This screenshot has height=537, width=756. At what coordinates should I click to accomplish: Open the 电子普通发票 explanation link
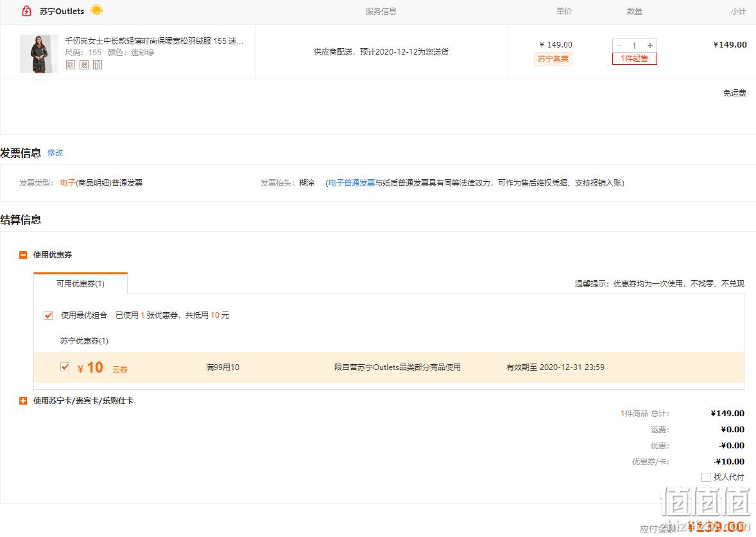pos(352,183)
